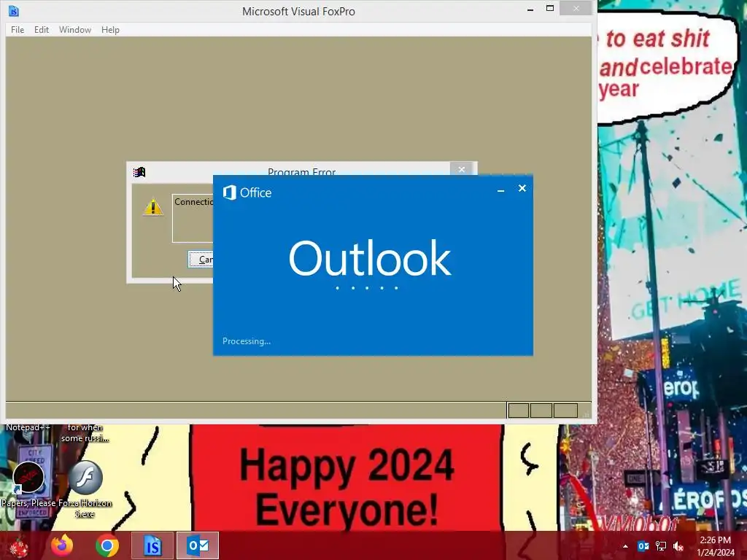Click the muted volume tray icon
Viewport: 747px width, 560px height.
click(x=678, y=546)
